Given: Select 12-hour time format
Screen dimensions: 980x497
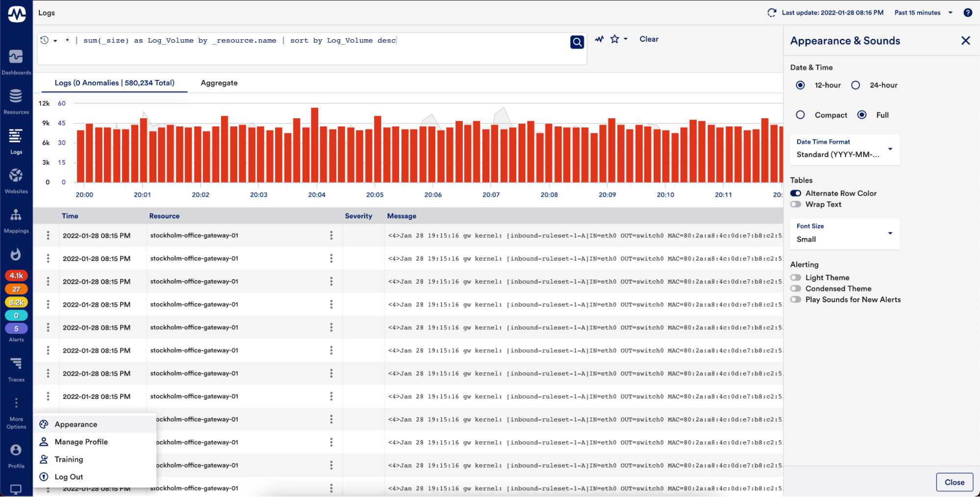Looking at the screenshot, I should (800, 85).
